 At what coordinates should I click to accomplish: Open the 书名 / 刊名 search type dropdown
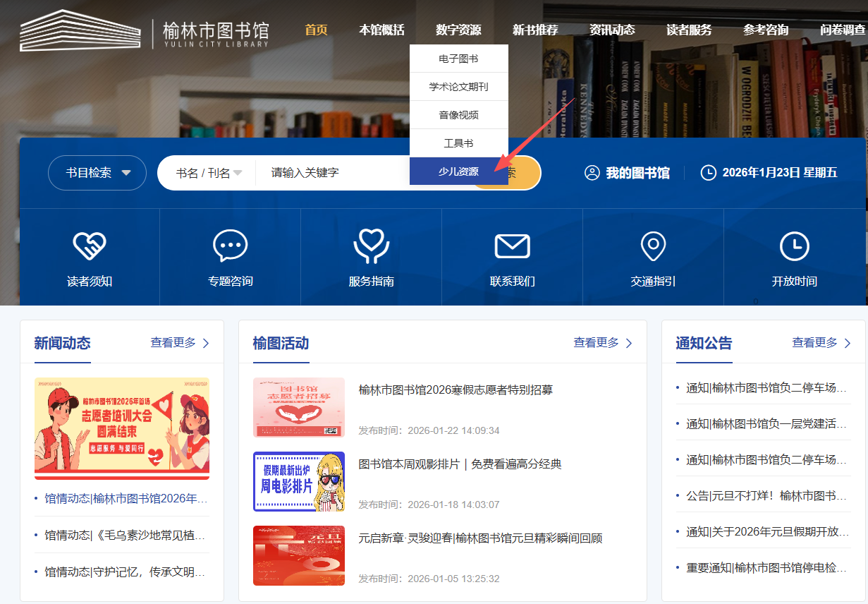coord(209,173)
